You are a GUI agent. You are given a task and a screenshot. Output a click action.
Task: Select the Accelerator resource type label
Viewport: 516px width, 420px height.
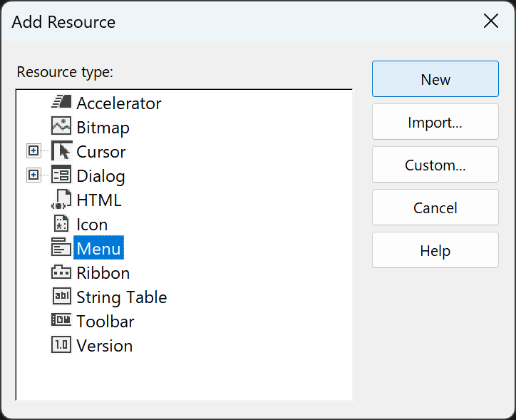(x=119, y=103)
